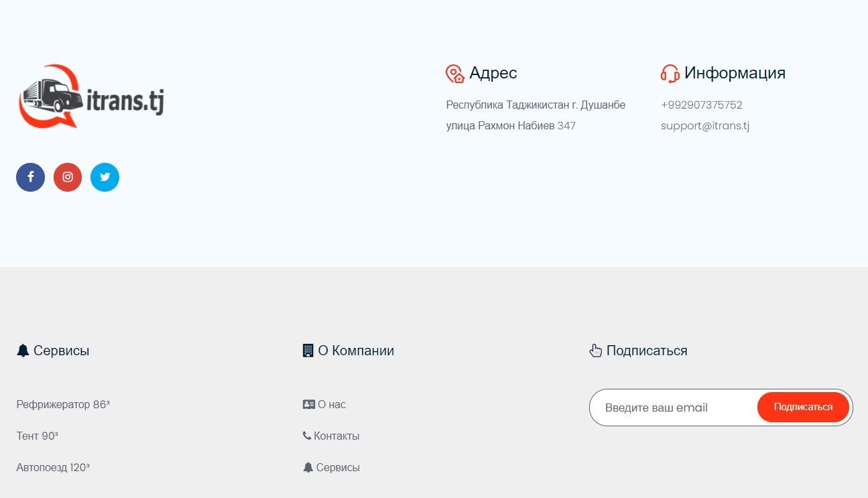The width and height of the screenshot is (868, 498).
Task: Click the hand pointer icon beside Подписаться
Action: click(x=595, y=351)
